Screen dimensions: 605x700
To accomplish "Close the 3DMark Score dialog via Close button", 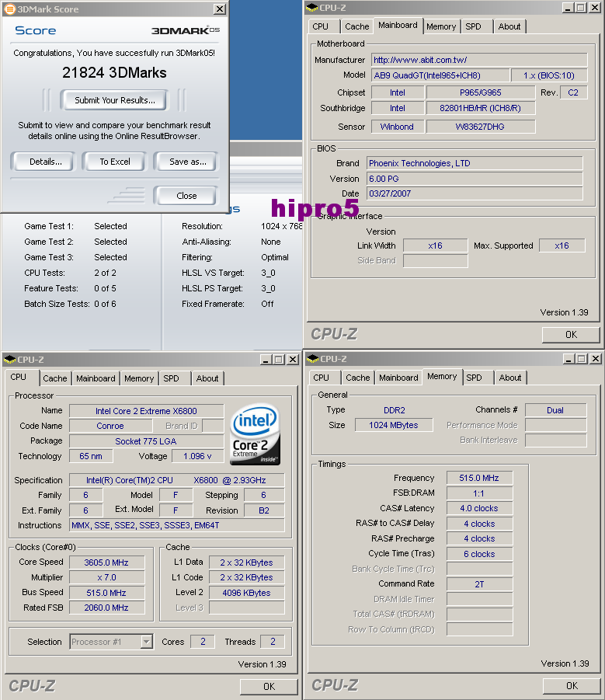I will [186, 196].
